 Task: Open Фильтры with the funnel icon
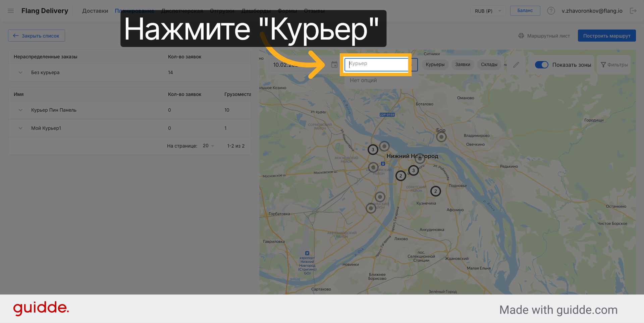(614, 64)
